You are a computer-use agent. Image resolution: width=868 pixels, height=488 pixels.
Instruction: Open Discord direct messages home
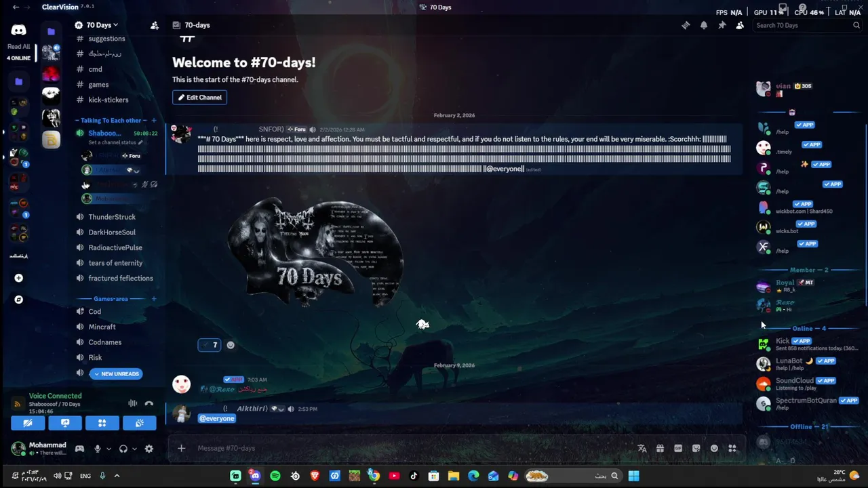tap(18, 30)
